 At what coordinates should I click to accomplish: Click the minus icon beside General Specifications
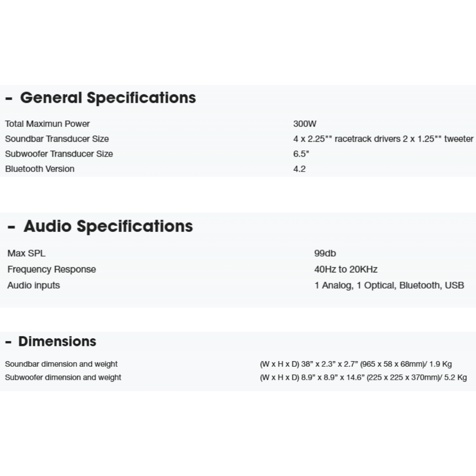[9, 99]
